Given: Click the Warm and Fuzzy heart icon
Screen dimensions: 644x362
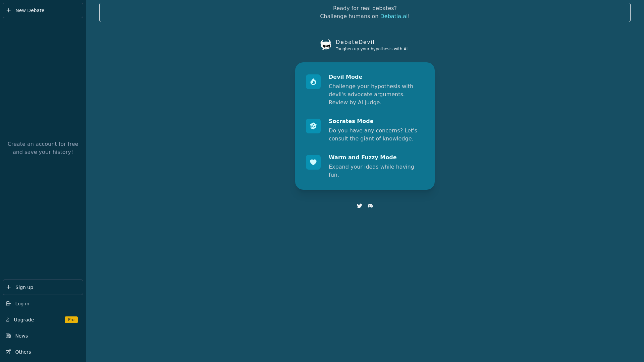Looking at the screenshot, I should pos(313,162).
